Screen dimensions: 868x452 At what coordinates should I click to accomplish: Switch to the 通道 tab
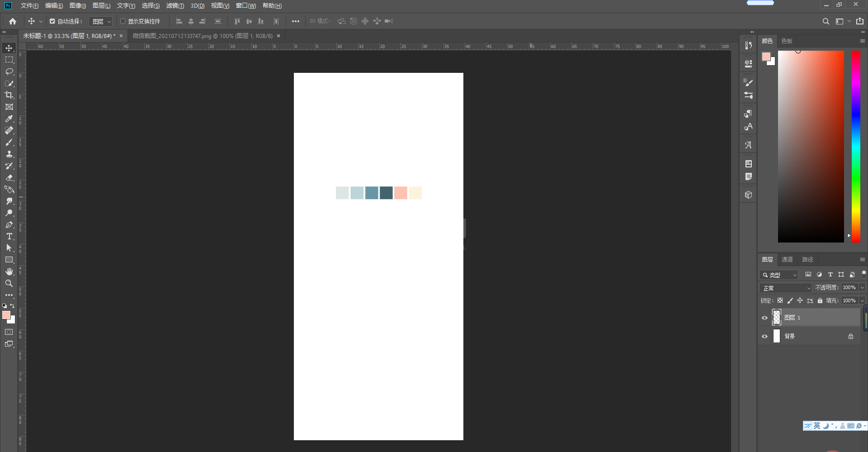787,260
